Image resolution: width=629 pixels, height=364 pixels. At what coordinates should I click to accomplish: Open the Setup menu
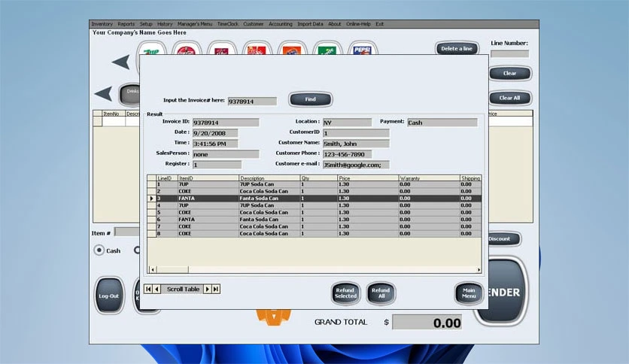pos(146,24)
